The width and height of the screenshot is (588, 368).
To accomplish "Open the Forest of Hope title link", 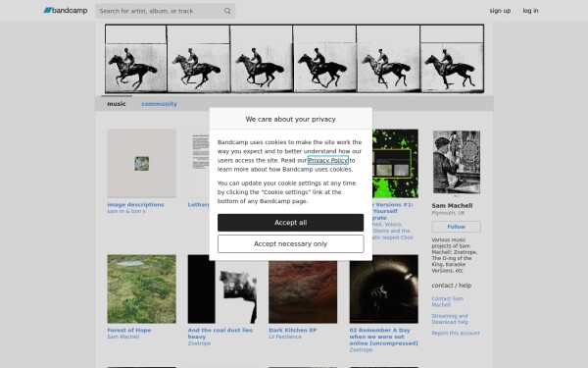I will [x=129, y=330].
